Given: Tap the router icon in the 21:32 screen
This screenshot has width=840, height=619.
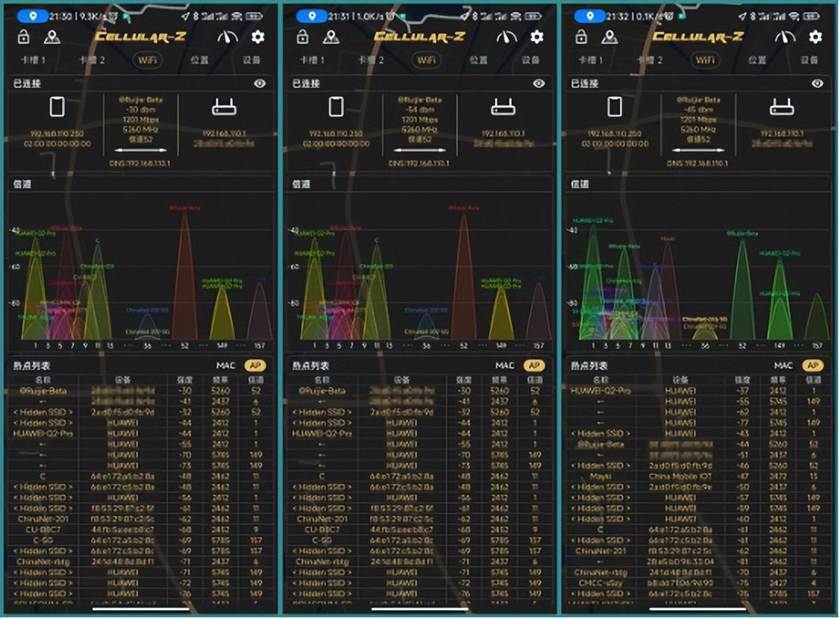Looking at the screenshot, I should point(782,107).
